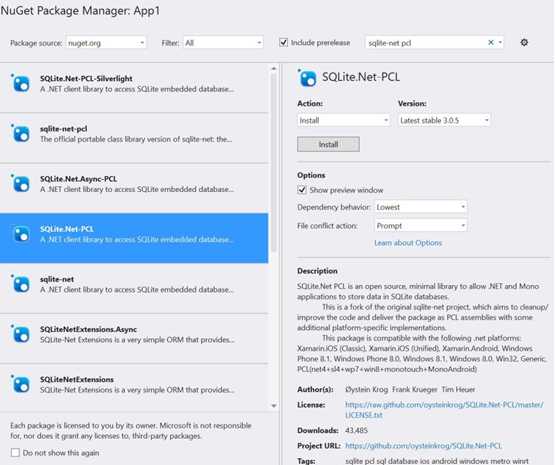This screenshot has width=555, height=465.
Task: Select SQLite.Net-PCL-Silverlight package title
Action: pyautogui.click(x=86, y=79)
